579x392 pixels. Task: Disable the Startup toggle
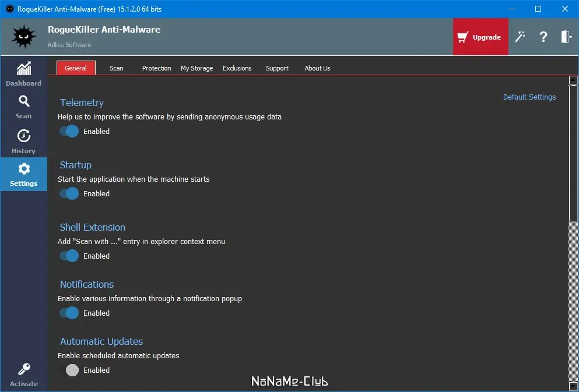tap(69, 193)
